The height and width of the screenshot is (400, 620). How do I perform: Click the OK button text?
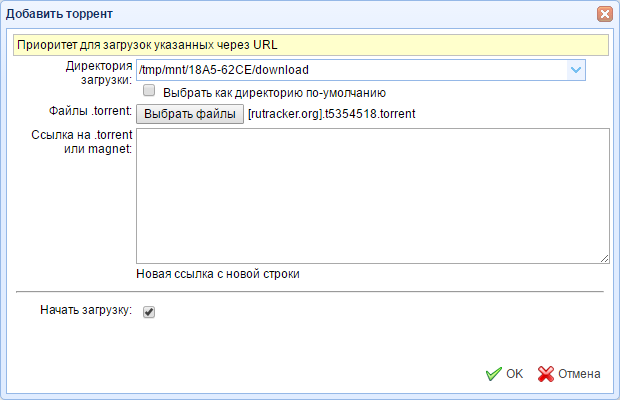click(x=514, y=374)
